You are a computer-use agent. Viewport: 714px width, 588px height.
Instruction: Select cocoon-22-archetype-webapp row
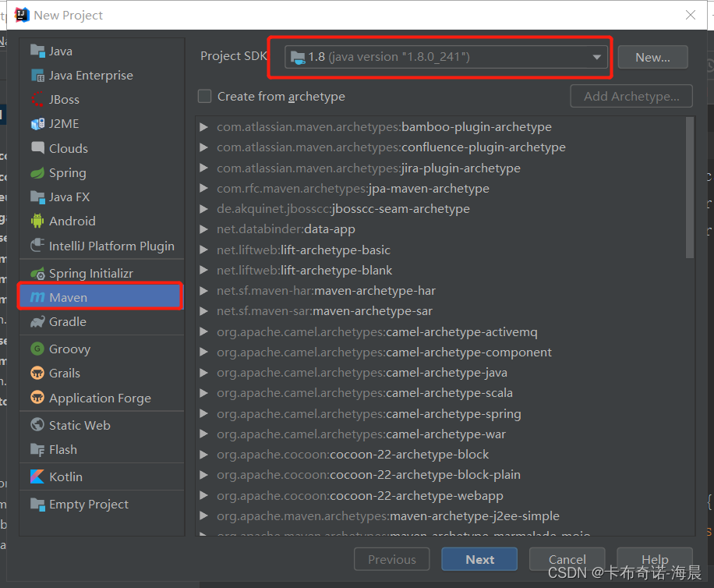pos(440,495)
